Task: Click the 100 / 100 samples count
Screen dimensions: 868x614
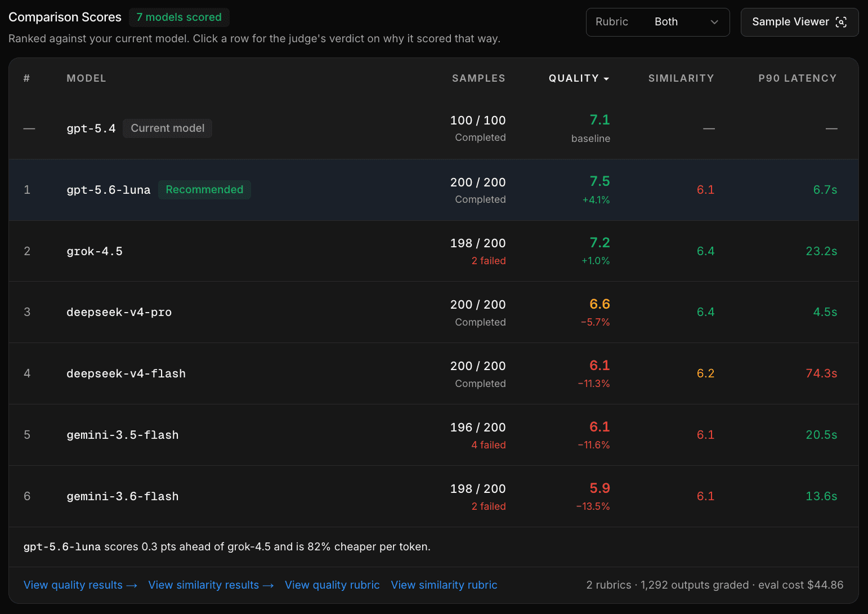Action: pos(478,121)
